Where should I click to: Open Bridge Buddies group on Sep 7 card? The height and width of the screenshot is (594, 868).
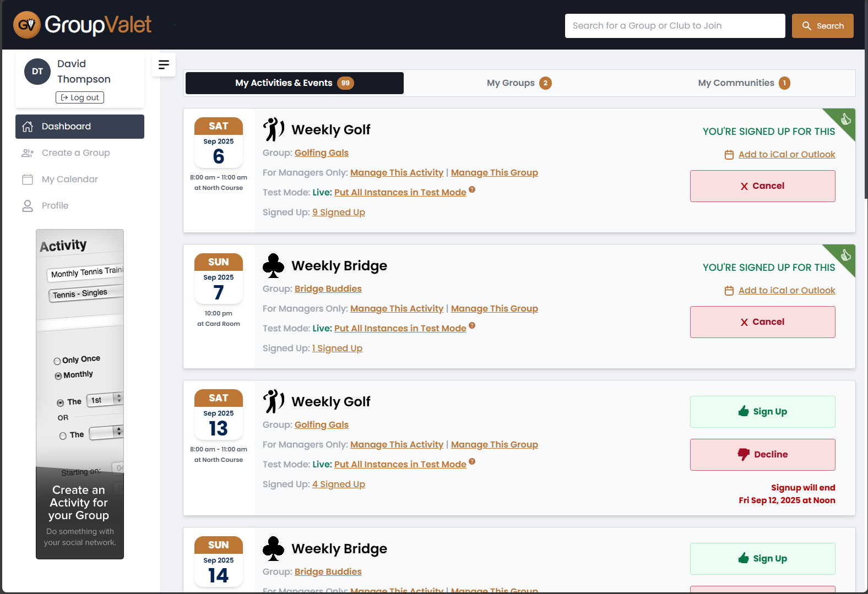[328, 289]
